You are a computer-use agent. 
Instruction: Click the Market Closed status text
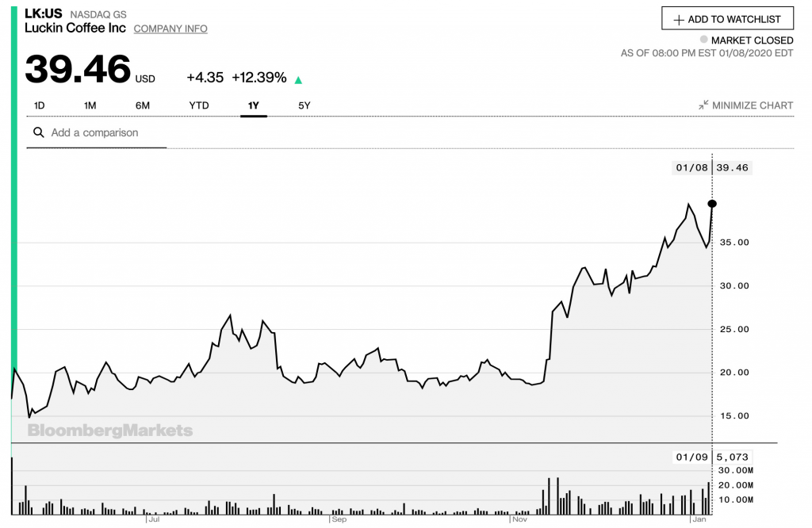(x=752, y=40)
